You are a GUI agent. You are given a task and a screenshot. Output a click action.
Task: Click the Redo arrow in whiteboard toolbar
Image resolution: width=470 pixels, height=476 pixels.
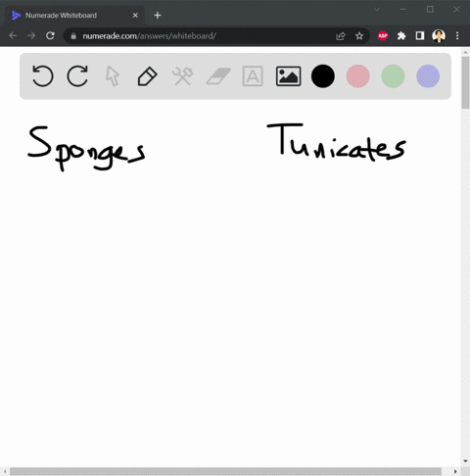(x=77, y=76)
